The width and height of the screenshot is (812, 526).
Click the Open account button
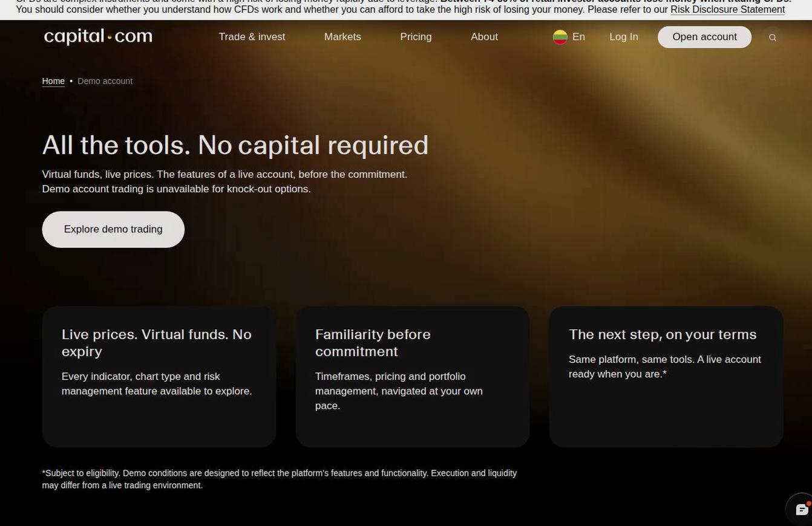click(x=704, y=37)
